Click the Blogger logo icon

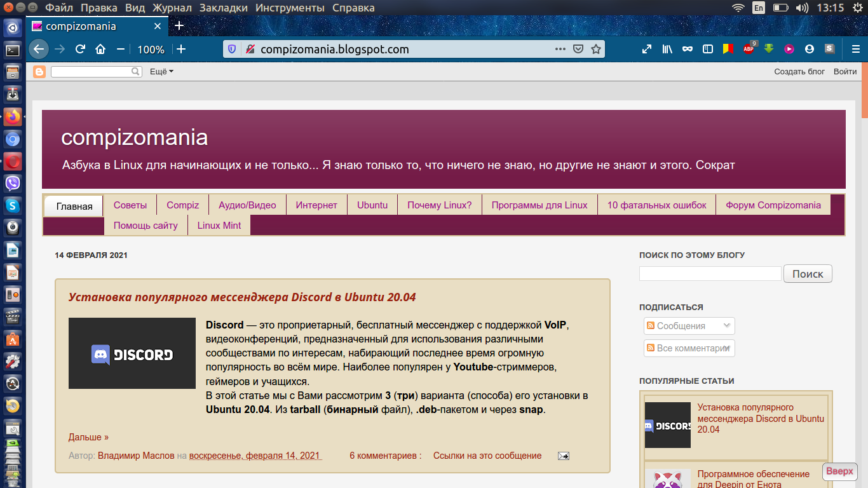(x=39, y=72)
